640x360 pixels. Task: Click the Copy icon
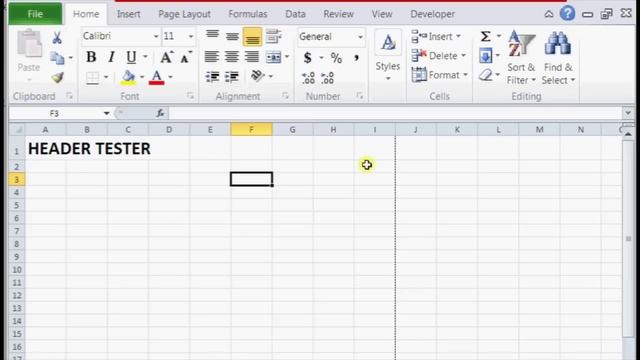coord(57,58)
